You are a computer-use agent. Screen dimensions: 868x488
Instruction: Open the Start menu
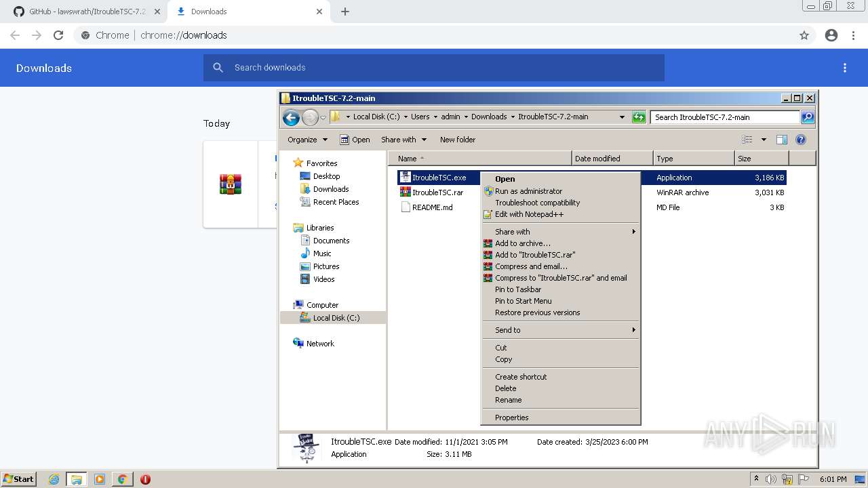18,479
